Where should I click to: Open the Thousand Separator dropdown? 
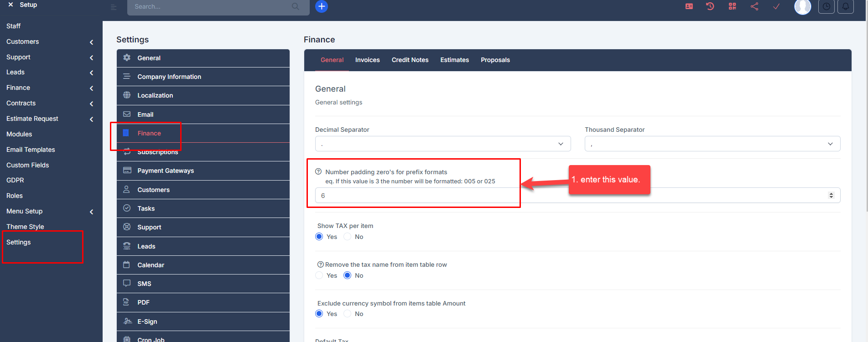click(712, 144)
